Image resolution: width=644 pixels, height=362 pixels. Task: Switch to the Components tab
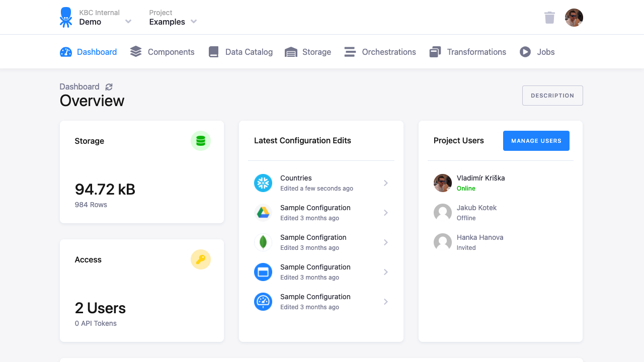coord(163,52)
